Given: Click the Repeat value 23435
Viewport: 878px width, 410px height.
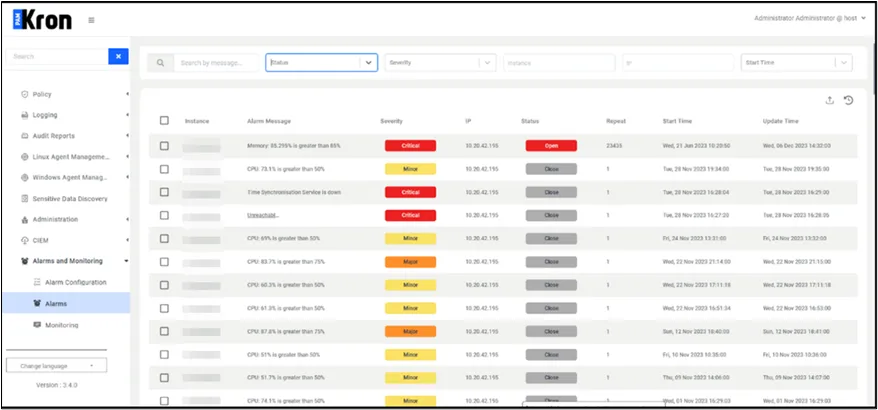Looking at the screenshot, I should 614,146.
